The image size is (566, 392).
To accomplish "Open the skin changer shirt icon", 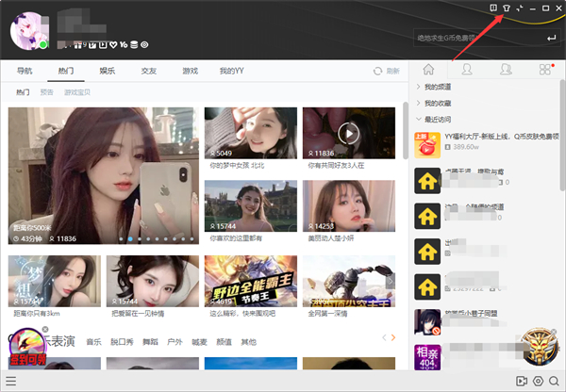I will 504,8.
